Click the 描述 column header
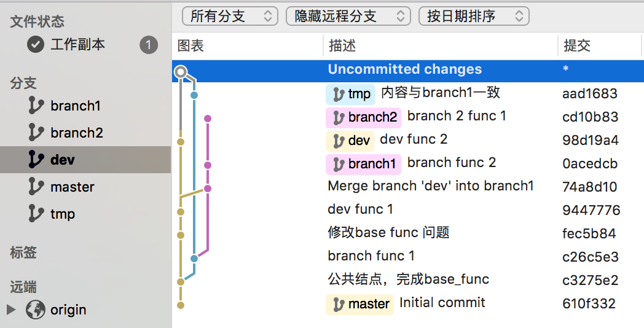 click(342, 46)
